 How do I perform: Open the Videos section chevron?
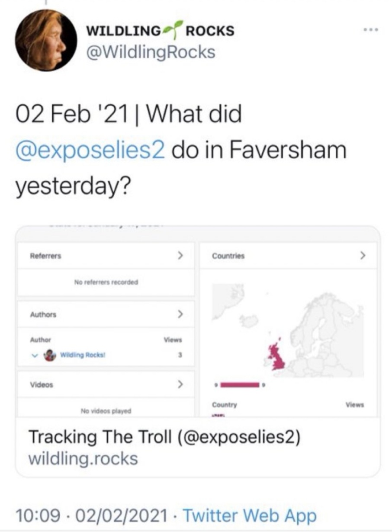click(181, 384)
